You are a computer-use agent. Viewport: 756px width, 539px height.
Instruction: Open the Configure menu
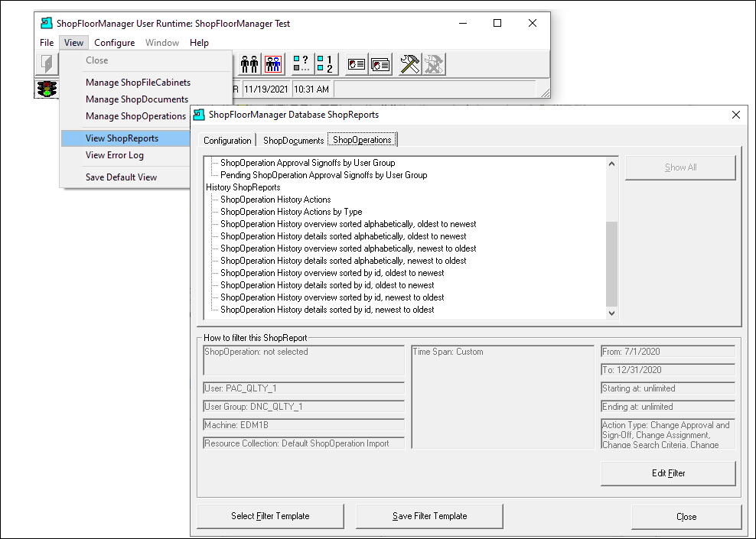click(114, 42)
